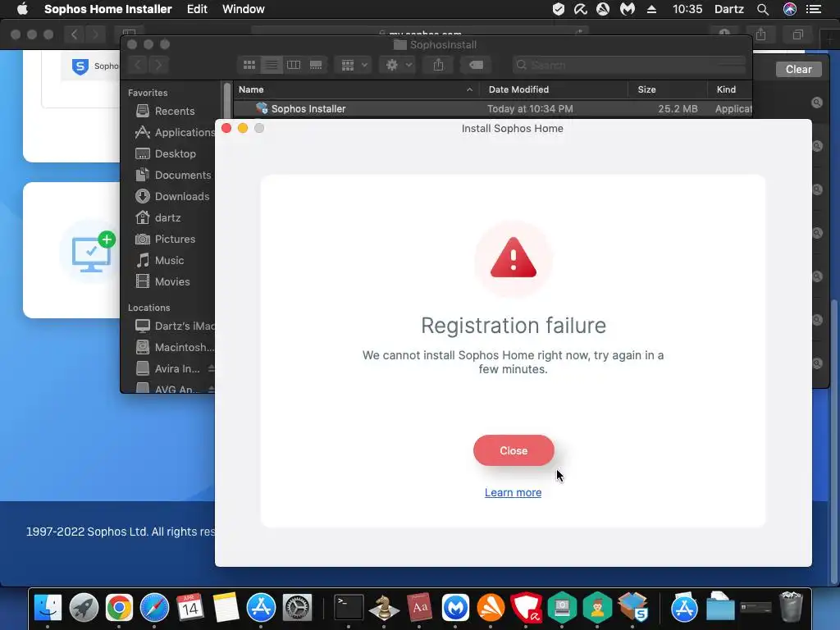Sort Finder files by Name column

click(356, 89)
